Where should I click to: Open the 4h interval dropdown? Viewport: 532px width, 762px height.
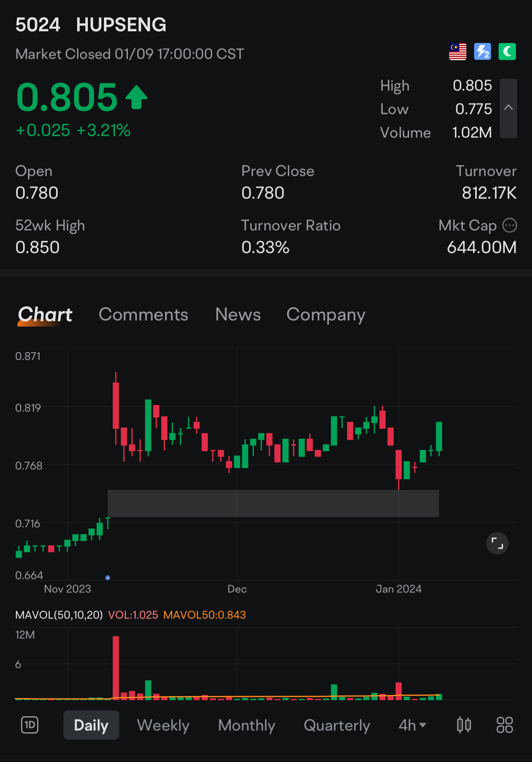412,725
